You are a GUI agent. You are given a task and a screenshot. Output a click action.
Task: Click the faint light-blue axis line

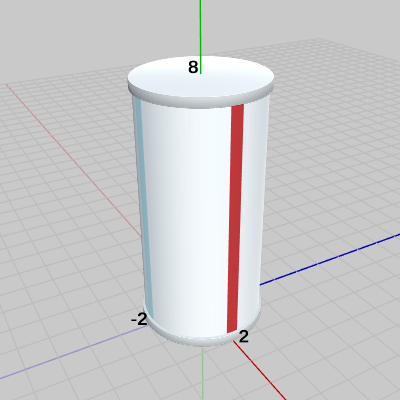73,352
